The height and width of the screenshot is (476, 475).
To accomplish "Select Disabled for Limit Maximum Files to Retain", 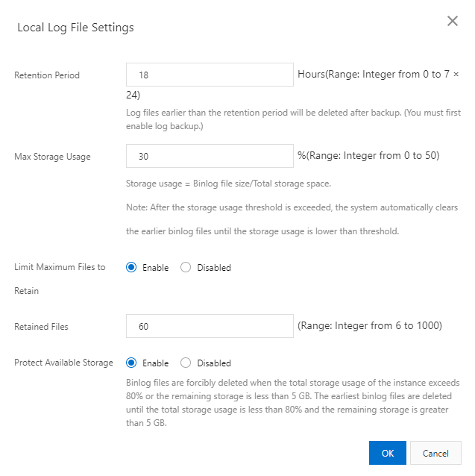I will click(186, 267).
